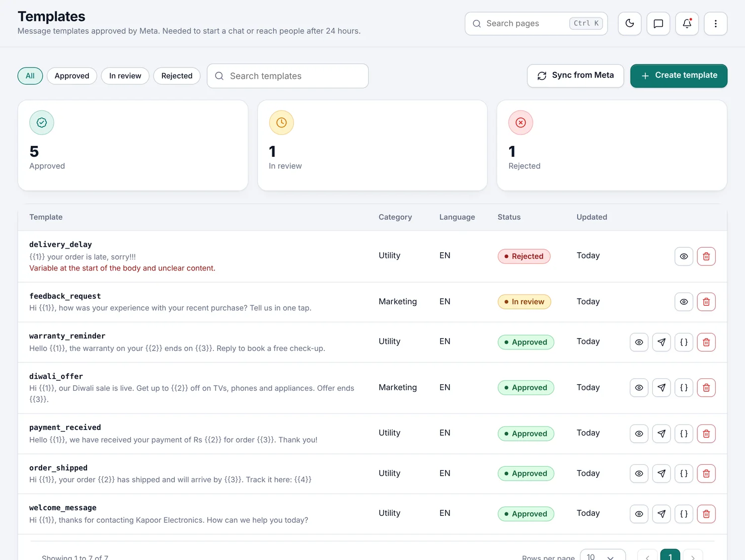Open variables braces for payment_received
This screenshot has height=560, width=745.
[x=684, y=433]
